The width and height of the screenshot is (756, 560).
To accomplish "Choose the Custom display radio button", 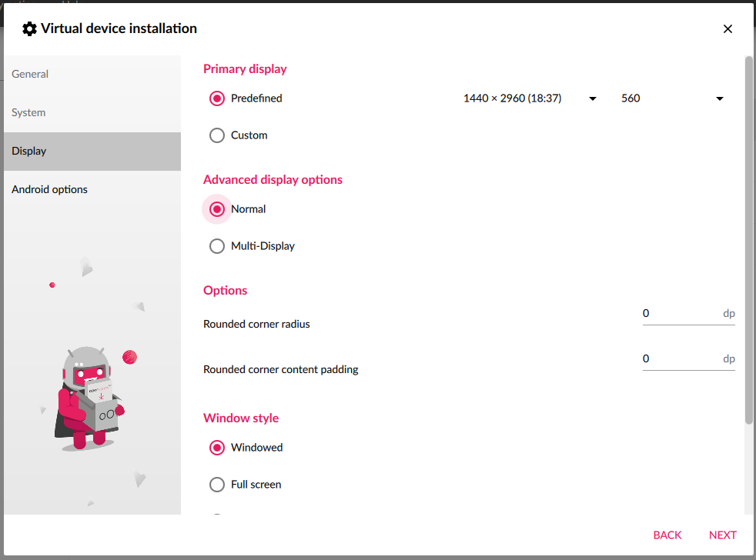I will tap(217, 135).
